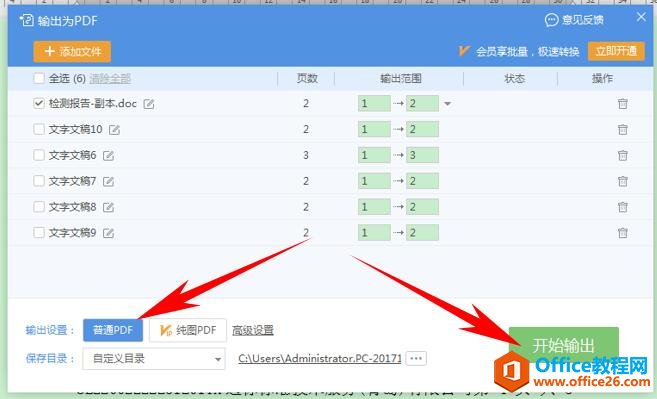Image resolution: width=657 pixels, height=399 pixels.
Task: Click start page field of 文字文稿8
Action: (x=374, y=207)
